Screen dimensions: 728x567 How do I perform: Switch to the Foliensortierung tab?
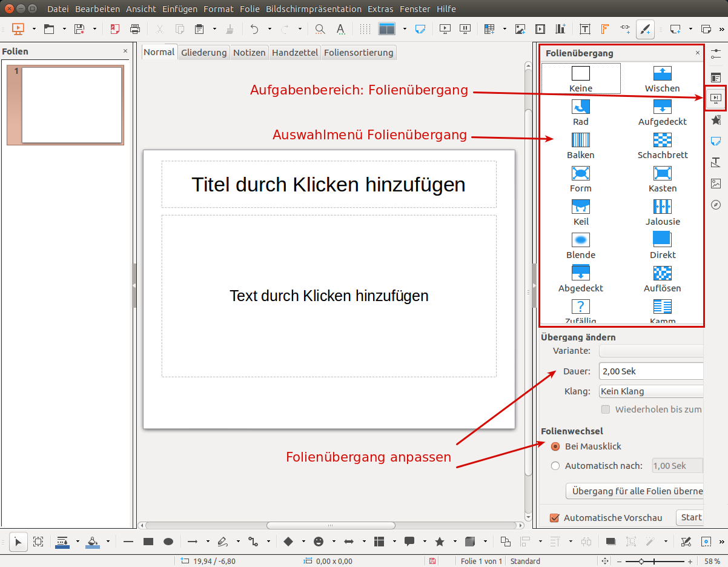click(x=359, y=53)
